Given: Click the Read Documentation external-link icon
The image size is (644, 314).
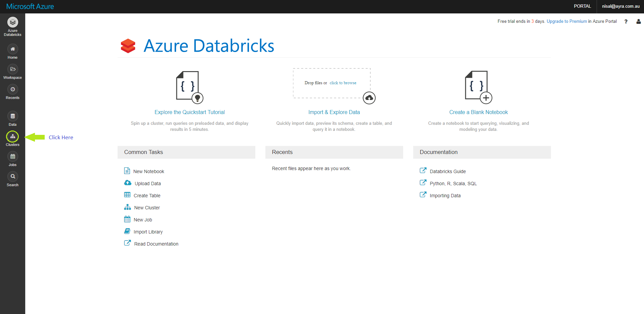Looking at the screenshot, I should coord(127,243).
